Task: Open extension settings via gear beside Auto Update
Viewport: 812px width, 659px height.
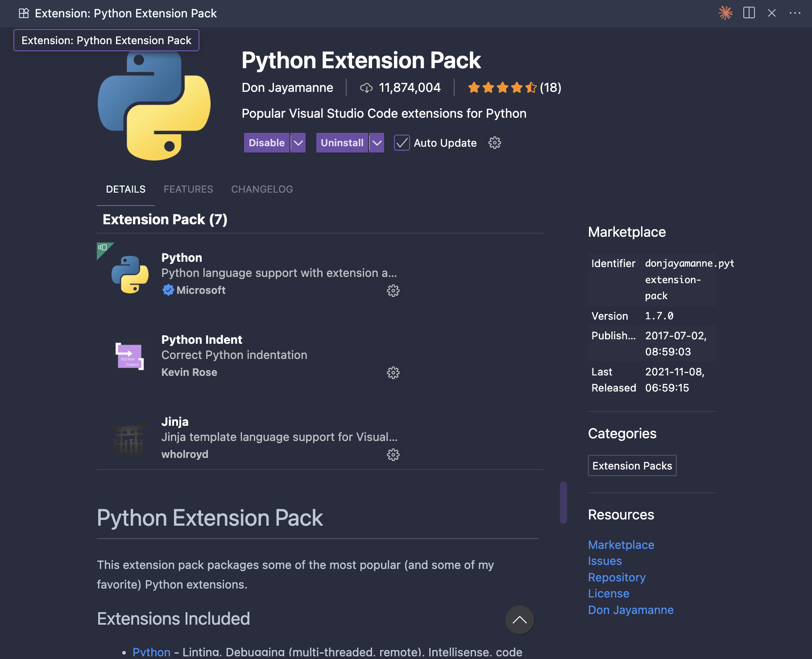Action: pos(494,143)
